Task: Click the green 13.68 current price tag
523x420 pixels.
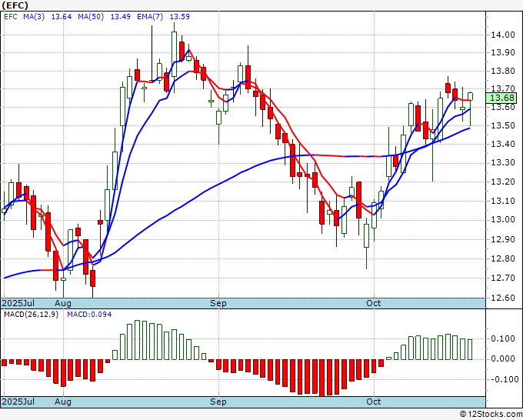Action: click(501, 98)
